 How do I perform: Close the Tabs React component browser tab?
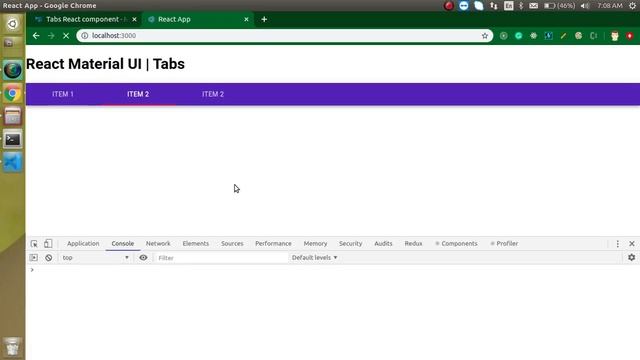pyautogui.click(x=134, y=19)
